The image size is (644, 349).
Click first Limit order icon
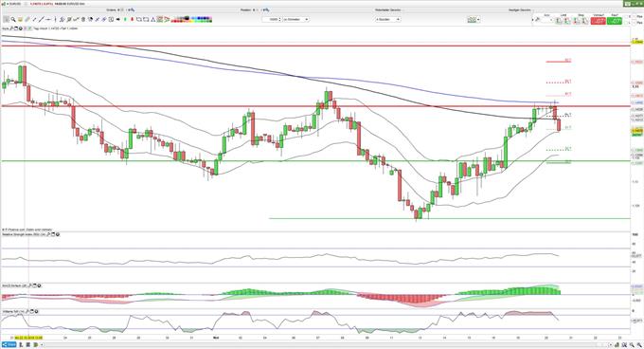559,21
